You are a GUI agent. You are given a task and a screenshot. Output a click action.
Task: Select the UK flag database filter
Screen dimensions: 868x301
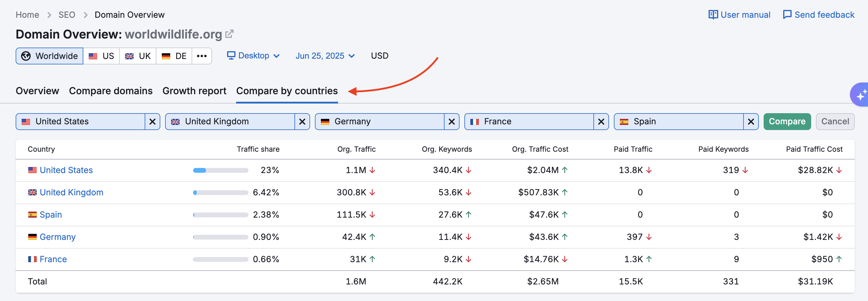(137, 56)
